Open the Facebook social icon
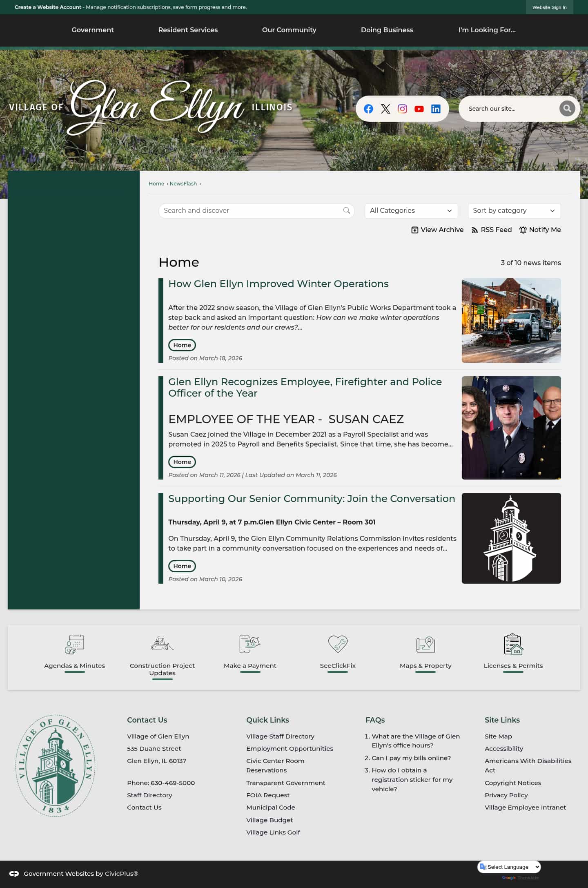 (x=368, y=109)
